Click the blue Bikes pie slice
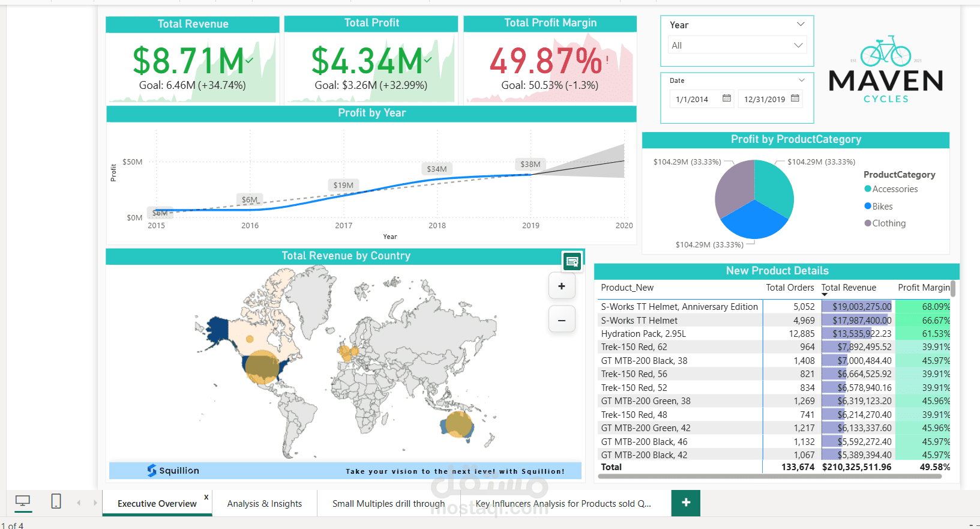This screenshot has width=980, height=529. coord(754,221)
